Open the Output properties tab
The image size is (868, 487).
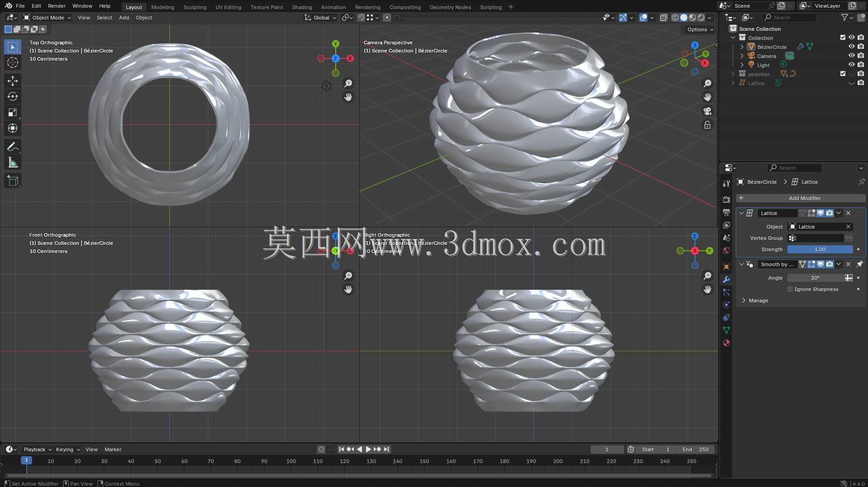(726, 212)
